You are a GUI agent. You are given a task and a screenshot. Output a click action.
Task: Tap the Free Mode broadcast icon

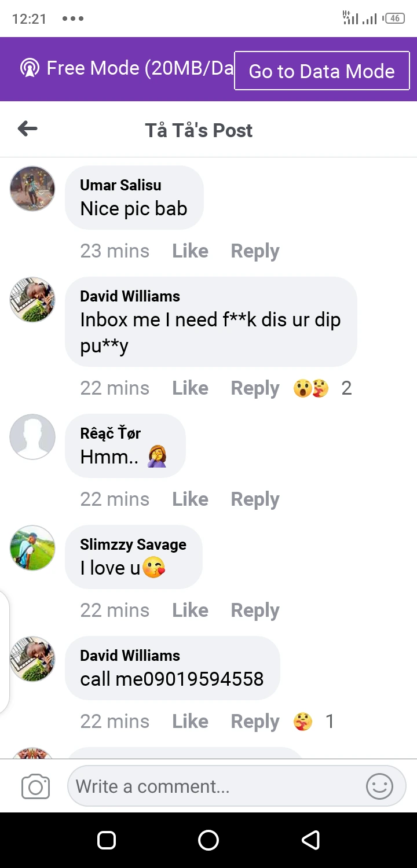coord(29,68)
